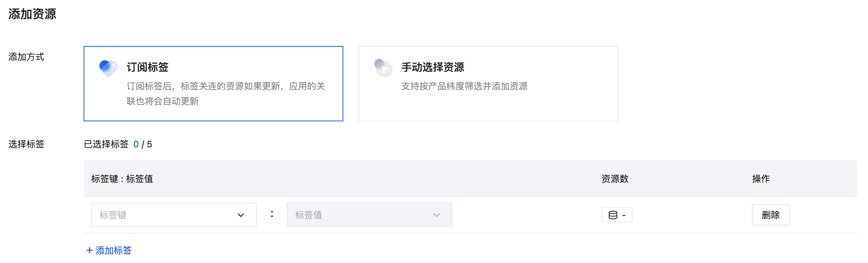
Task: Open the 标签键 dropdown
Action: point(174,215)
